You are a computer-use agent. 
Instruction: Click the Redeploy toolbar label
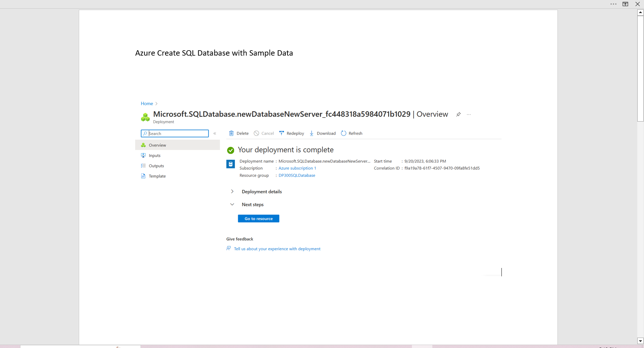(295, 133)
